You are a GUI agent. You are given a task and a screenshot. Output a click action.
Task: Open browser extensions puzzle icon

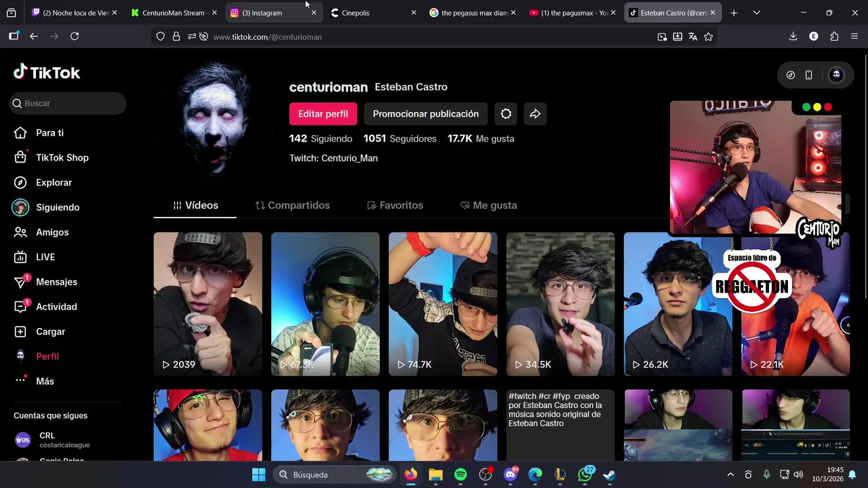point(834,37)
